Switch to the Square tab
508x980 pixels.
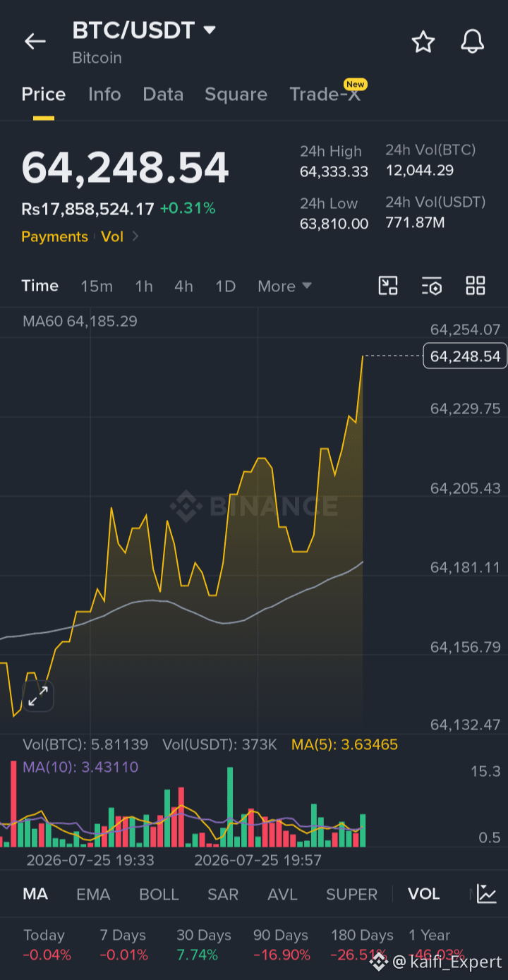[x=236, y=95]
